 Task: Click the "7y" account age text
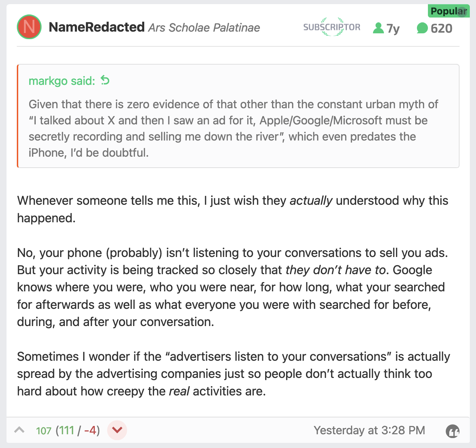(393, 28)
